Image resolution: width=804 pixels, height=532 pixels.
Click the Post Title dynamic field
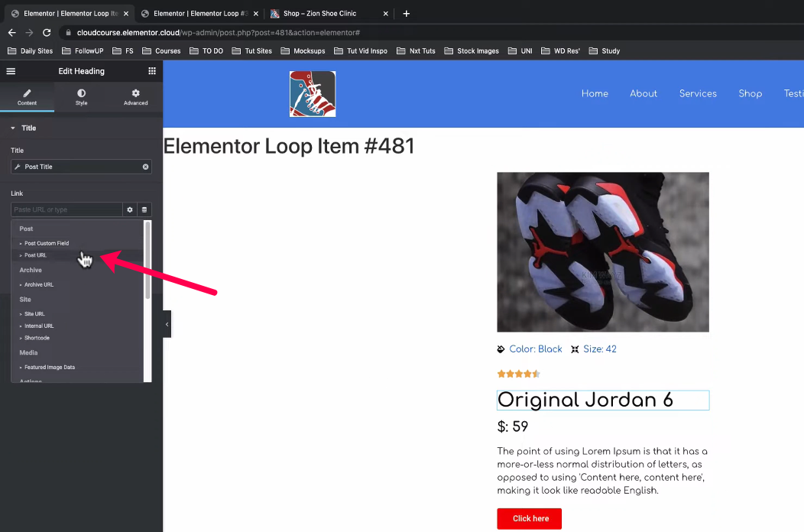click(x=81, y=167)
